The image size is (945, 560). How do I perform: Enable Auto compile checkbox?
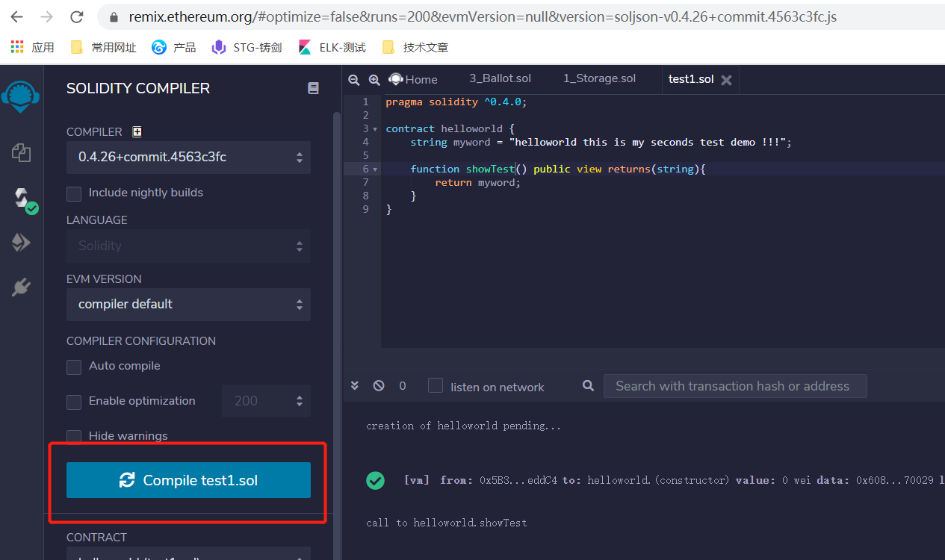coord(74,367)
